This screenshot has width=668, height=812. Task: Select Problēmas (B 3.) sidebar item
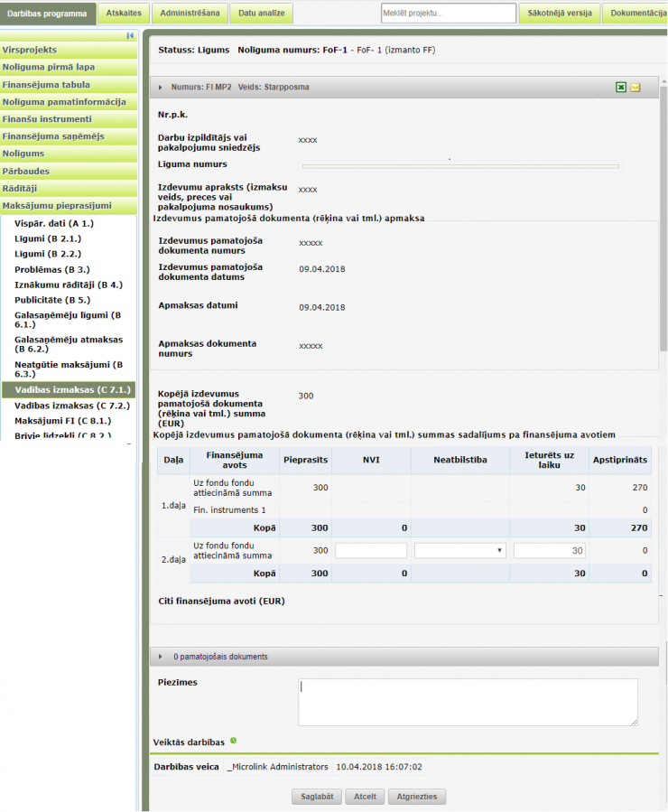(51, 269)
